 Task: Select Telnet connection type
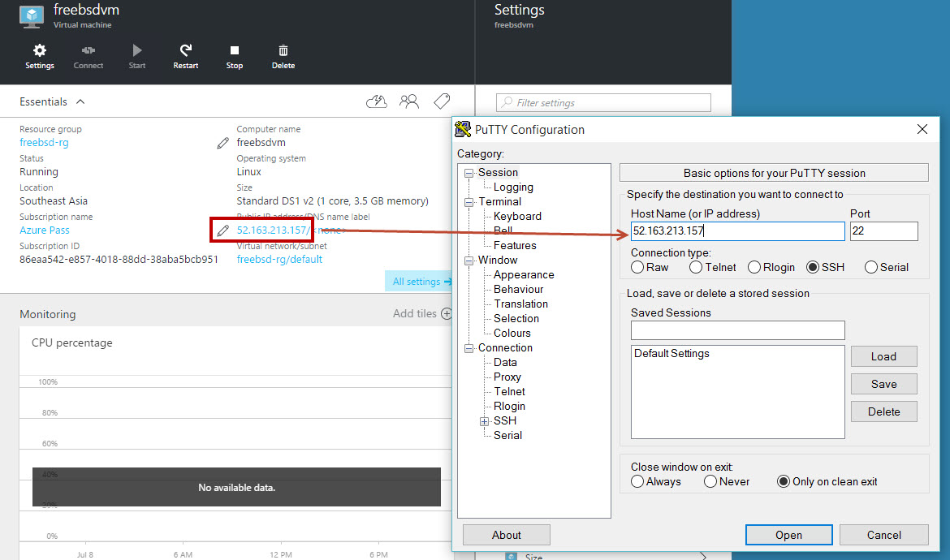point(696,267)
